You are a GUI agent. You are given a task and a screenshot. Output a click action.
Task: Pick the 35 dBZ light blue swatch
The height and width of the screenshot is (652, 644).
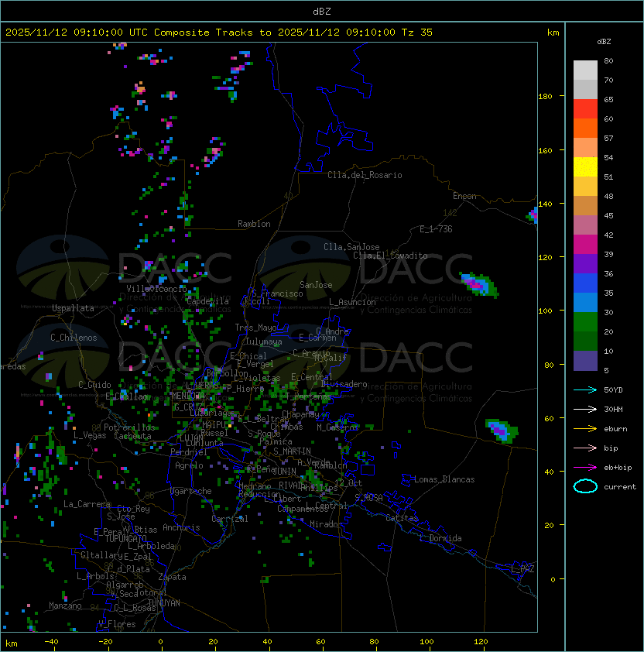click(x=585, y=303)
